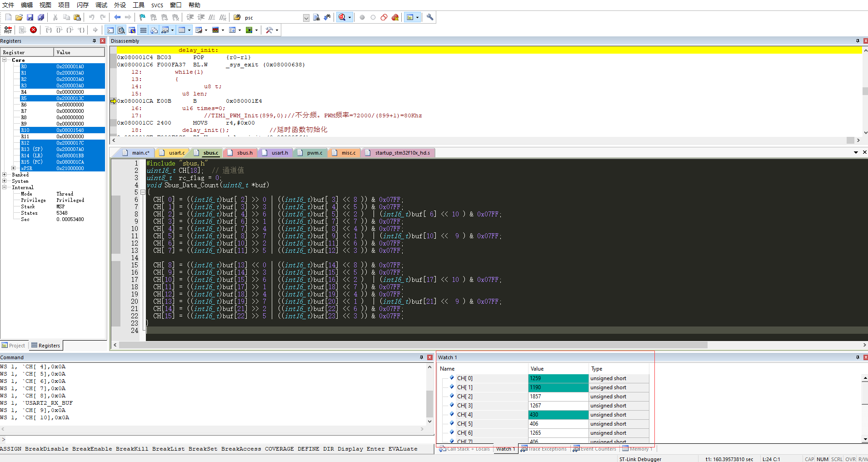Open the System Viewer dropdown arrow
The height and width of the screenshot is (462, 868).
(x=256, y=30)
